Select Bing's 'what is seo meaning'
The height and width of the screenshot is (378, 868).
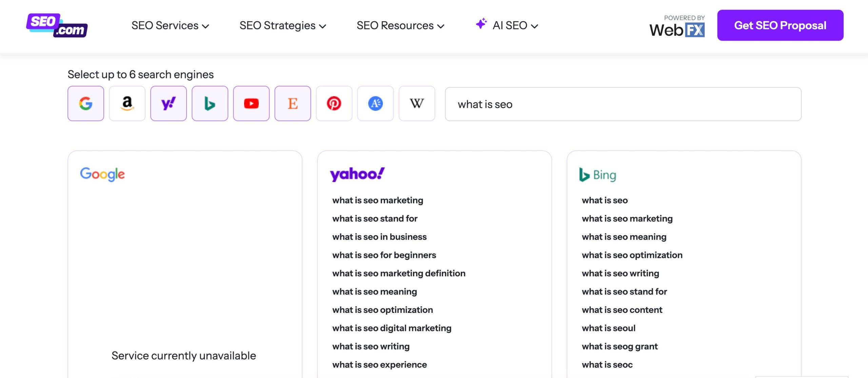pos(624,237)
